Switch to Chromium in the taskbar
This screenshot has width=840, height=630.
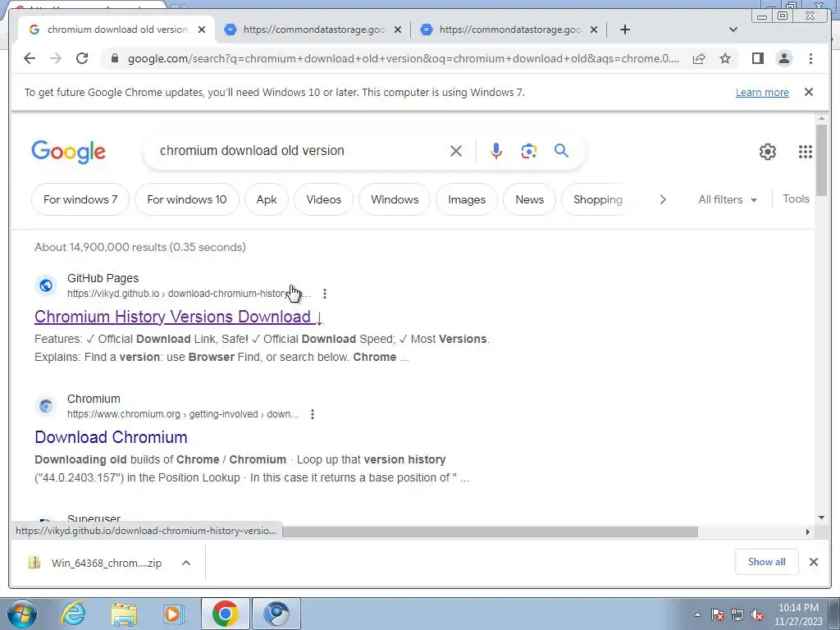tap(276, 614)
